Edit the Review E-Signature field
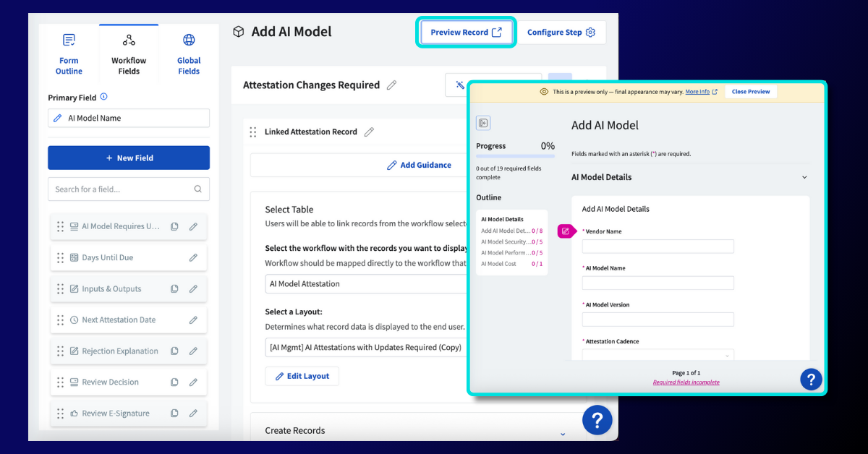 [193, 413]
